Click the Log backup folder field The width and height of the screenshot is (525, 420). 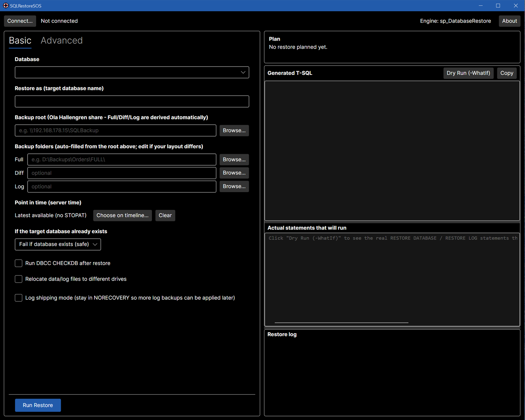122,187
